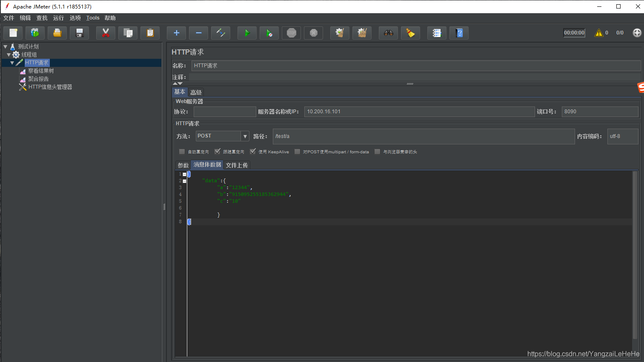The height and width of the screenshot is (362, 644).
Task: Click the body editor vertical scrollbar
Action: pyautogui.click(x=635, y=256)
